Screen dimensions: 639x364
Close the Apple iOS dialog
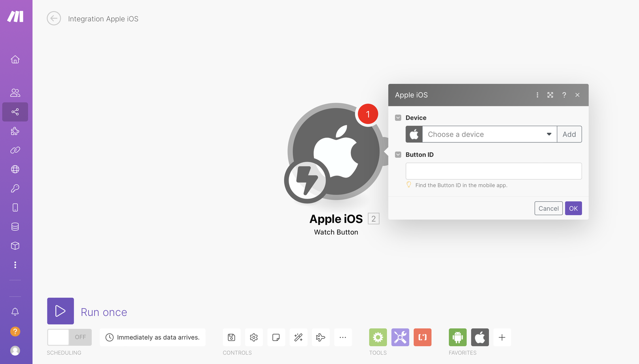coord(577,95)
